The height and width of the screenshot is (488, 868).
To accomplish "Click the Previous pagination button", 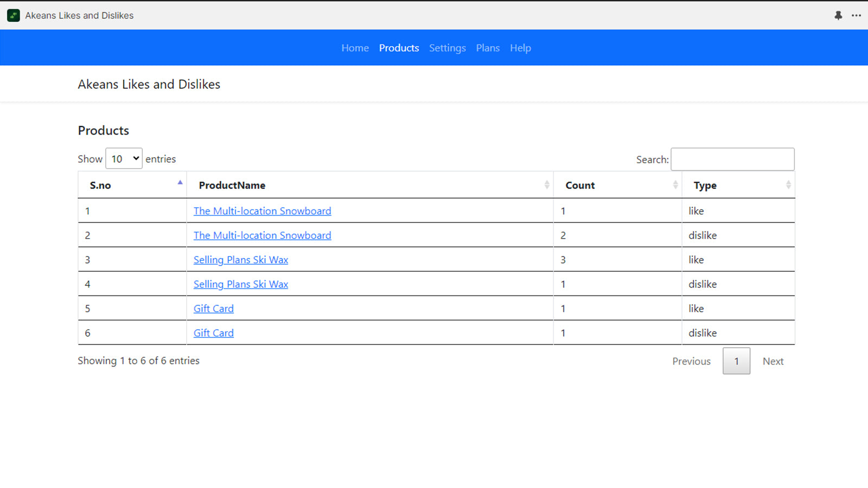I will coord(691,361).
